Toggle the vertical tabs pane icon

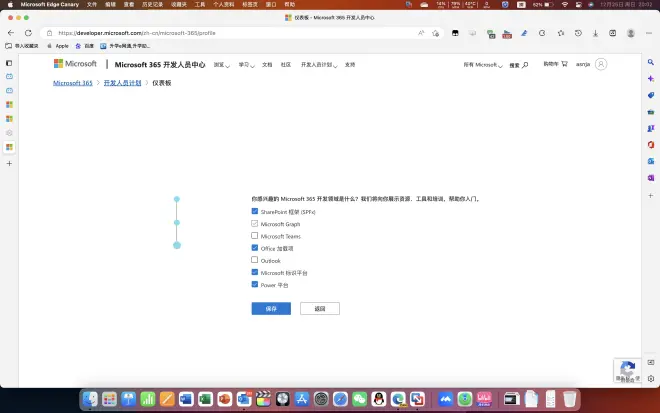pyautogui.click(x=9, y=63)
